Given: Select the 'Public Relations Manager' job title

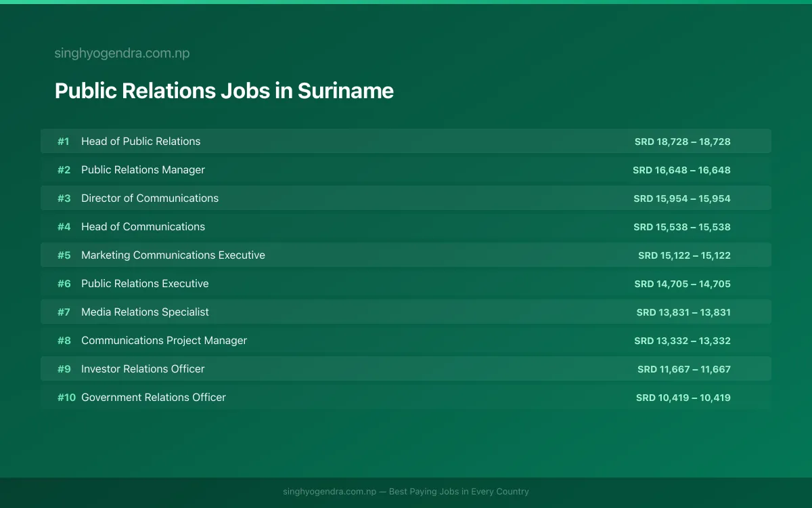Looking at the screenshot, I should click(x=143, y=170).
